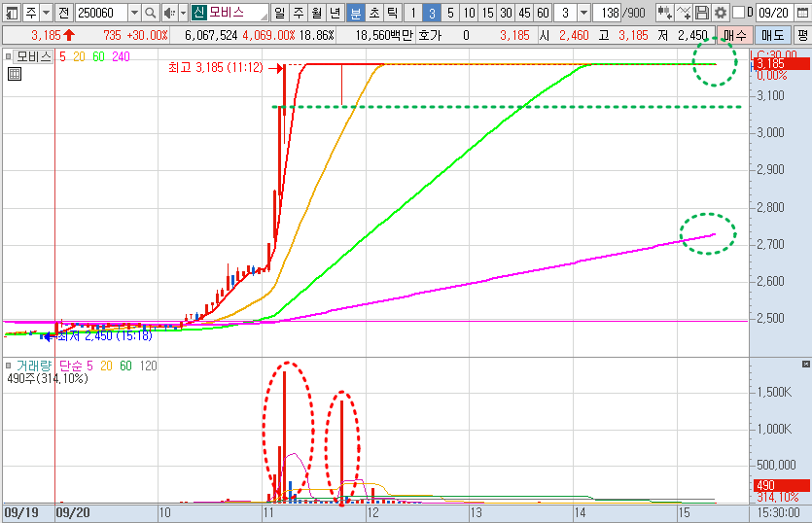Screen dimensions: 812x523
Task: Open chart settings gear icon
Action: (x=721, y=13)
